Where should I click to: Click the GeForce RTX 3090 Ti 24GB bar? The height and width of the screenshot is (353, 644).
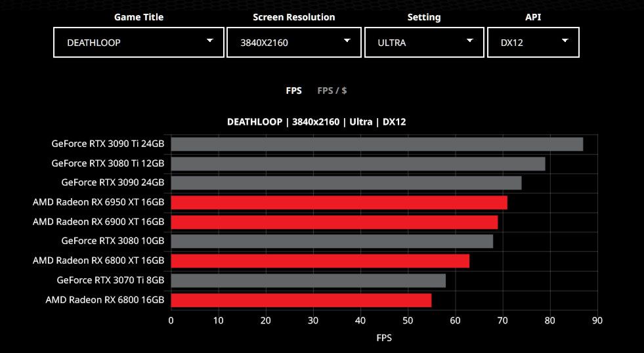point(377,144)
